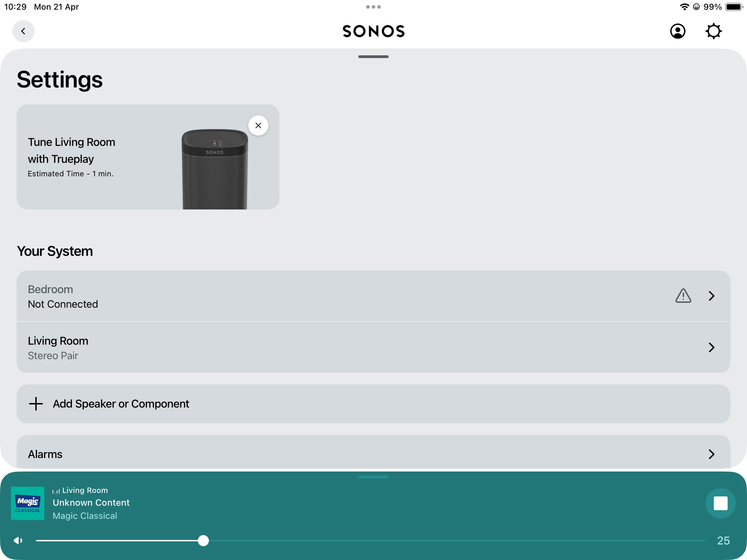Open Living Room Stereo Pair settings
This screenshot has width=747, height=560.
coord(373,347)
